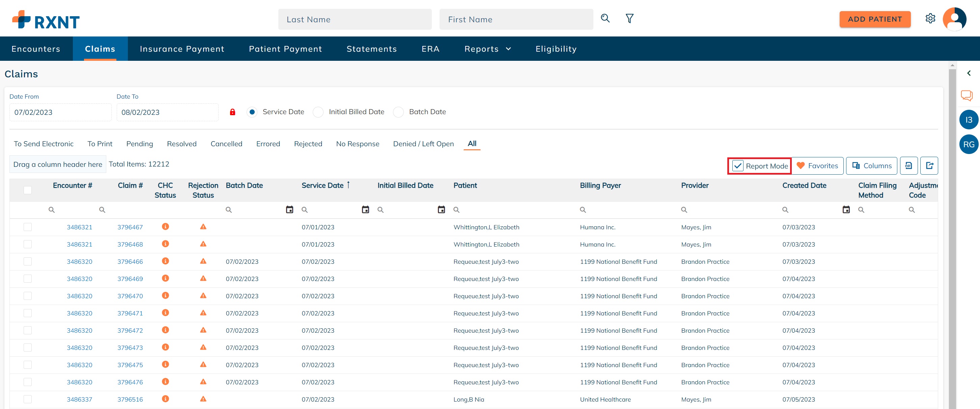Viewport: 980px width, 409px height.
Task: Open Initial Billed Date filter calendar icon
Action: [x=441, y=210]
